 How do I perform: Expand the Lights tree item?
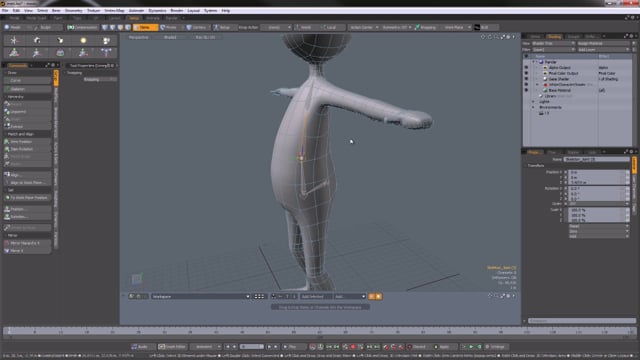pos(533,102)
